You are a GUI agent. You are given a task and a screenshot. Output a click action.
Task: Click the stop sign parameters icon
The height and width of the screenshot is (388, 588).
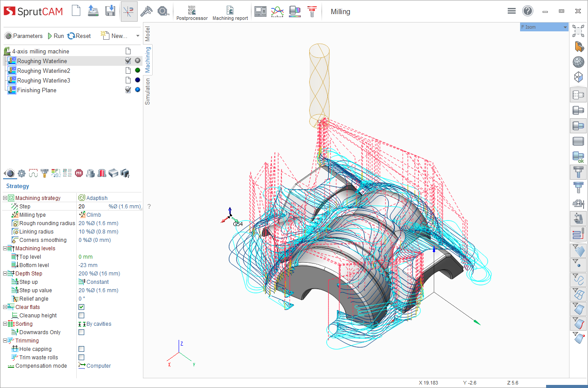(x=79, y=173)
